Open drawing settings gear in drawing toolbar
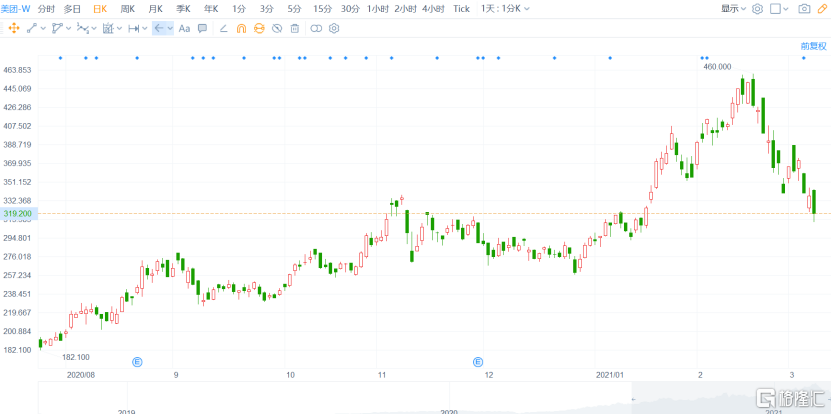The image size is (831, 415). pos(333,28)
